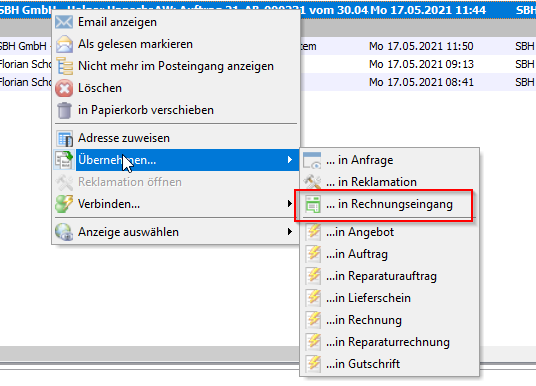Expand the Anzeige auswählen submenu arrow
This screenshot has width=536, height=386.
290,232
